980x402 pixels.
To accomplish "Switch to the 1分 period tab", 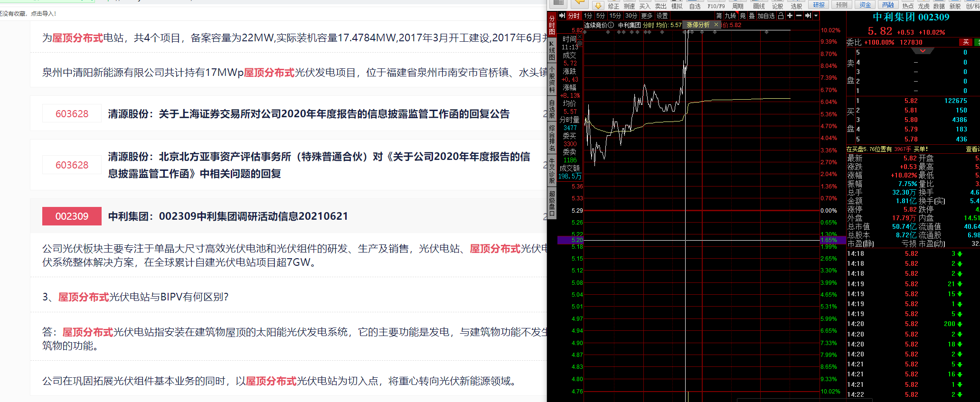I will point(588,16).
